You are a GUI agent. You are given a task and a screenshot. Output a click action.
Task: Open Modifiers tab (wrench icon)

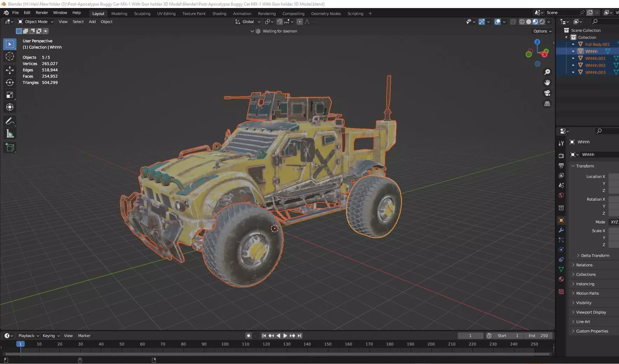pos(561,230)
